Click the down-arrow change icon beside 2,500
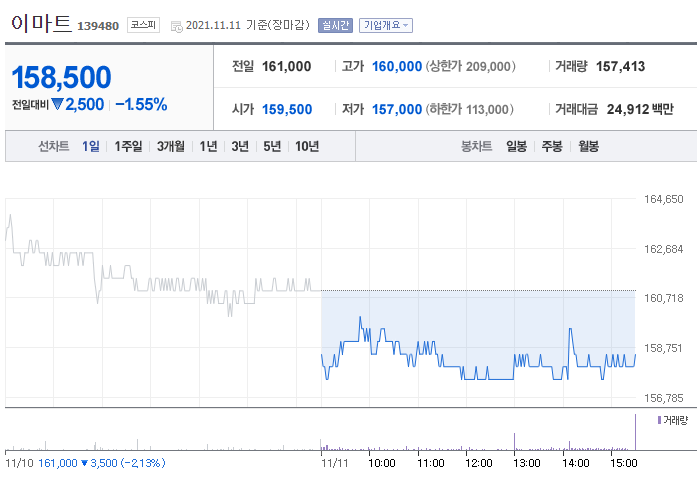Screen dimensions: 697x482 tap(57, 104)
